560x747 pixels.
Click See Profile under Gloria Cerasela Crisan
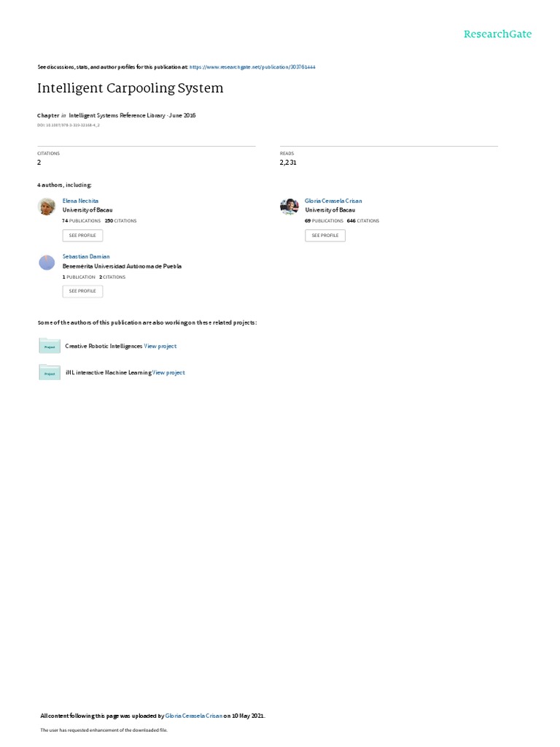(x=325, y=236)
